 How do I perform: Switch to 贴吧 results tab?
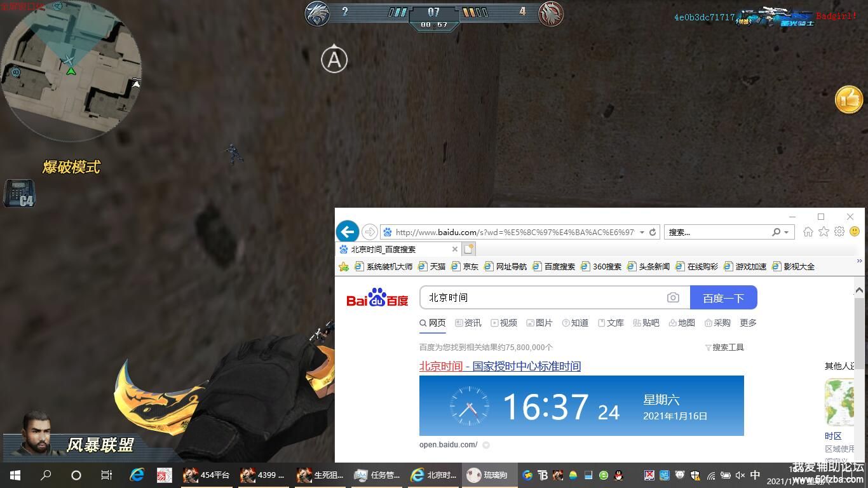(x=646, y=323)
